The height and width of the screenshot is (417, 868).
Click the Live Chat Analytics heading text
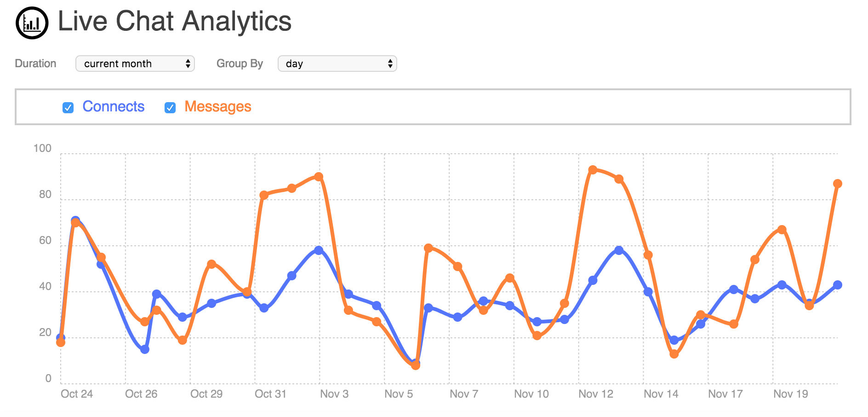(x=175, y=21)
